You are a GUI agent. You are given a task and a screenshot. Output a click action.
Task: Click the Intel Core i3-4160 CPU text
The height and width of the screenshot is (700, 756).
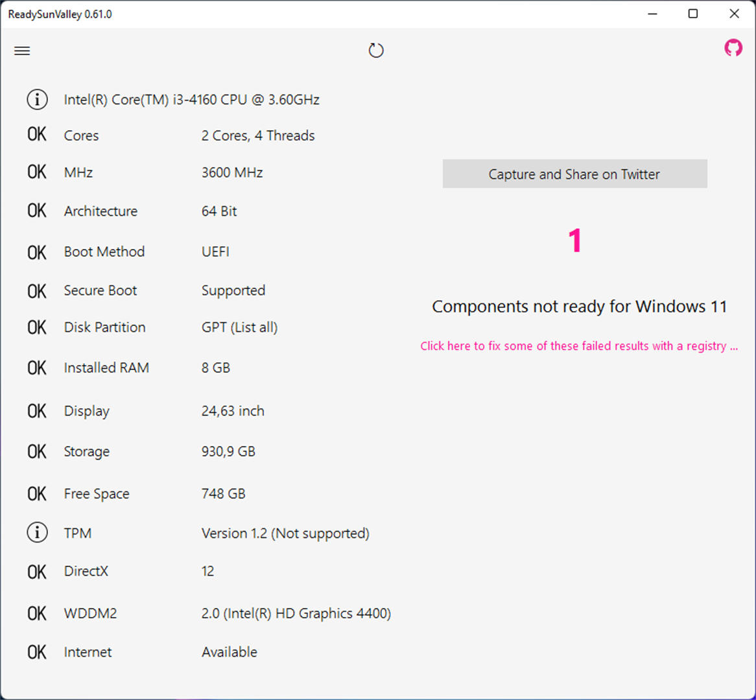[x=192, y=100]
